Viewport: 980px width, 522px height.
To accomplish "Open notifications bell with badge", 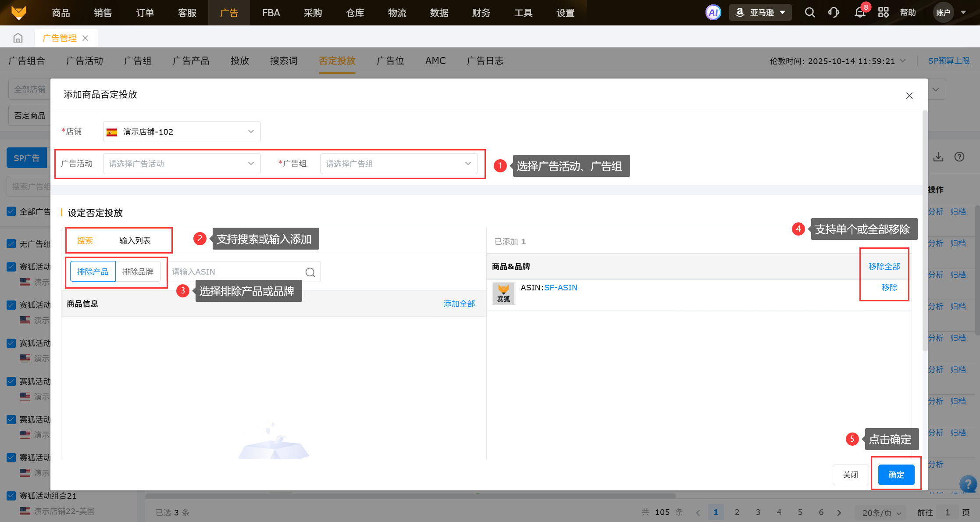I will coord(860,12).
